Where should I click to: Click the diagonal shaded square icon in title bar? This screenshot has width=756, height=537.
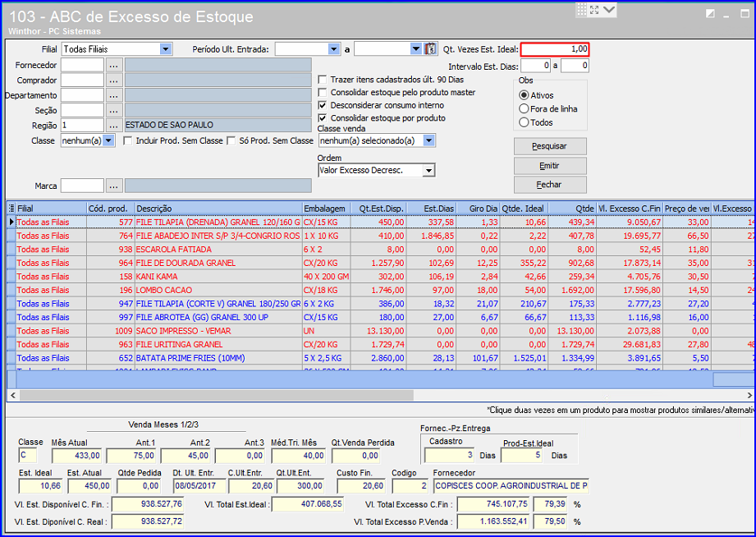pyautogui.click(x=710, y=13)
